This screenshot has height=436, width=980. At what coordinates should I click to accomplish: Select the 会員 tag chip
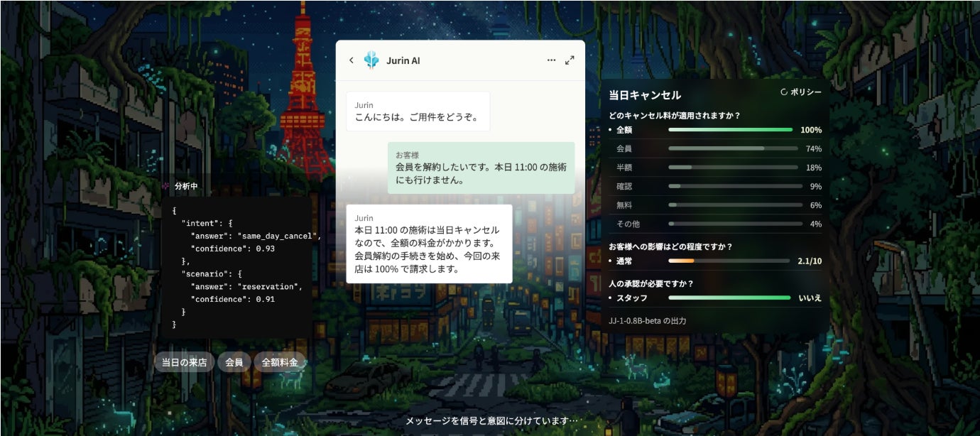(234, 362)
